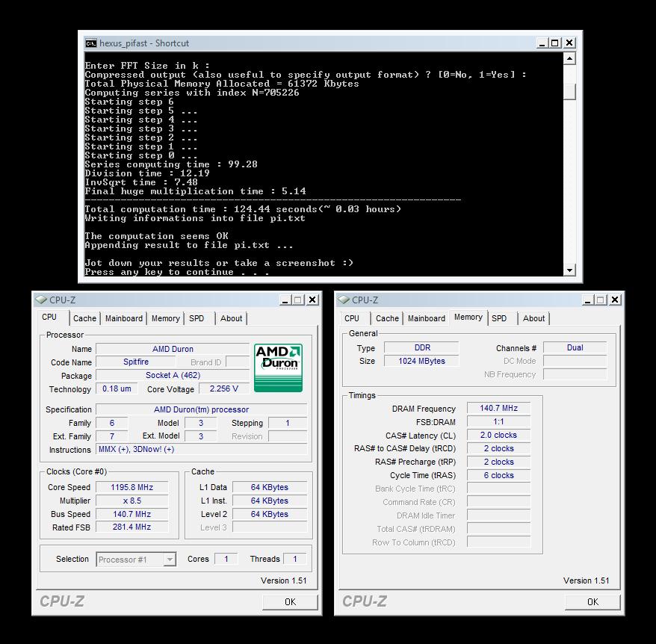This screenshot has height=644, width=656.
Task: Click the RAS# Precharge value 2 clocks
Action: (x=498, y=462)
